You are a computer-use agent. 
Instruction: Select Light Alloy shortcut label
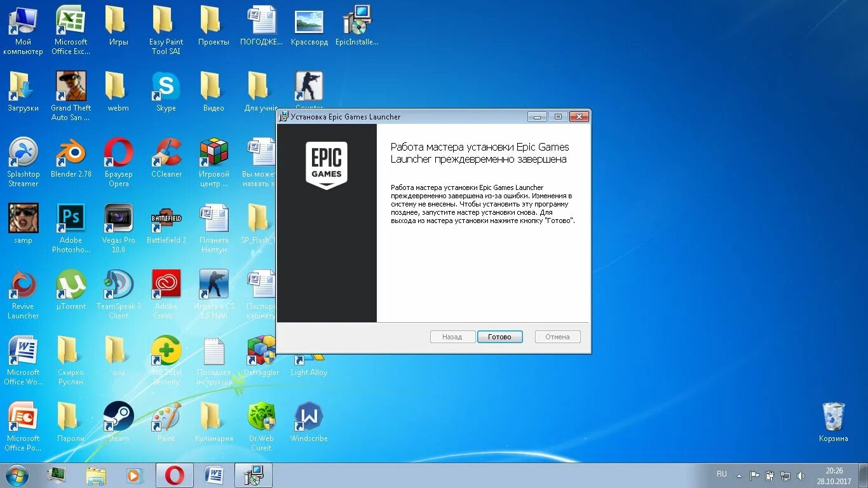[309, 372]
